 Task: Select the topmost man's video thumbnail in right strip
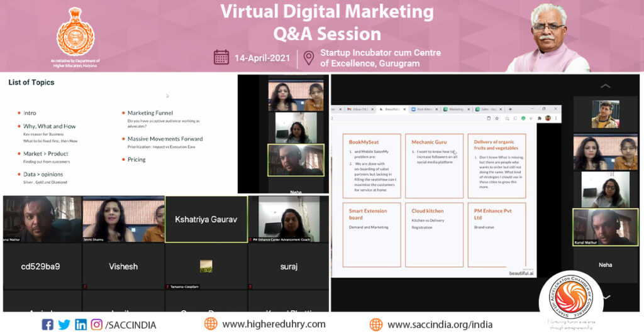click(606, 114)
